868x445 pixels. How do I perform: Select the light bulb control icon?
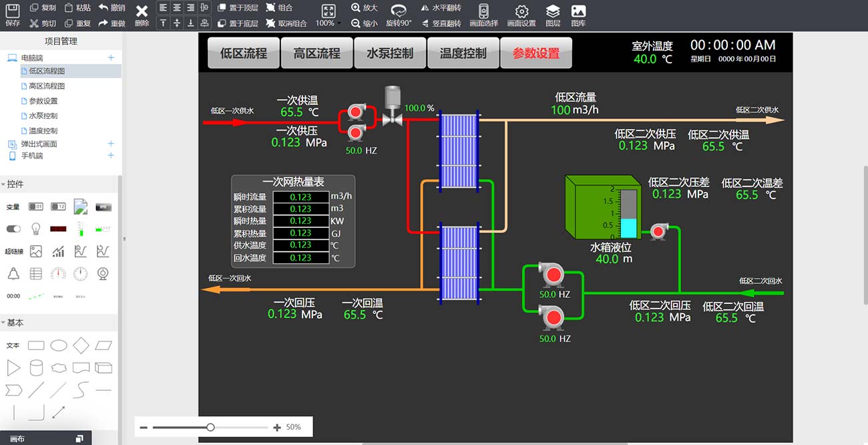click(x=36, y=229)
